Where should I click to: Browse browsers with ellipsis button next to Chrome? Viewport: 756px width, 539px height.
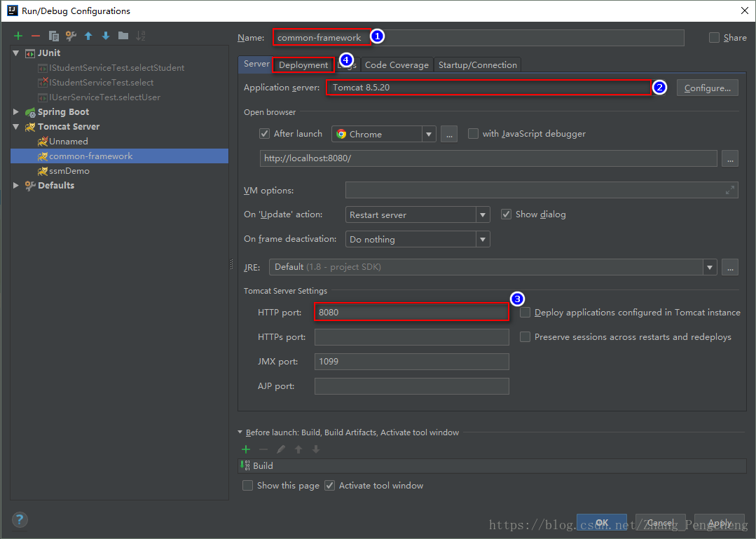(449, 134)
